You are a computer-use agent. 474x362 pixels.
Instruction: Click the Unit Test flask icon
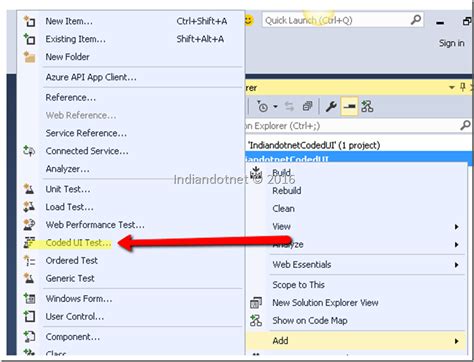29,189
